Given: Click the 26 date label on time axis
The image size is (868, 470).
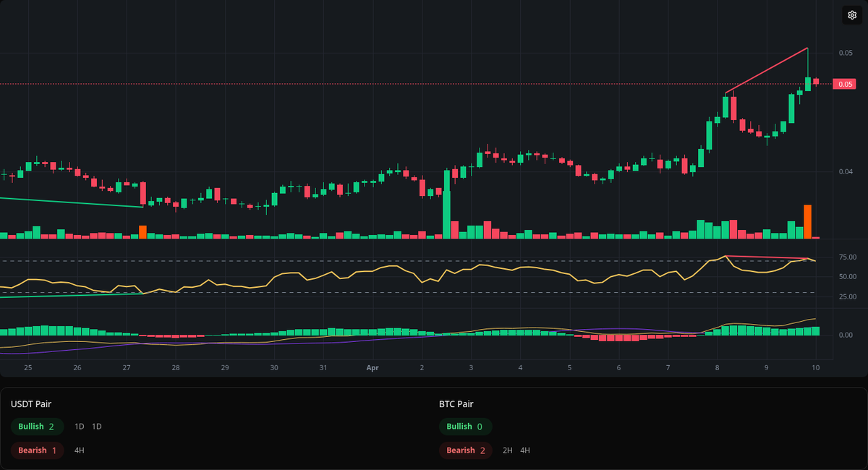Looking at the screenshot, I should 77,368.
